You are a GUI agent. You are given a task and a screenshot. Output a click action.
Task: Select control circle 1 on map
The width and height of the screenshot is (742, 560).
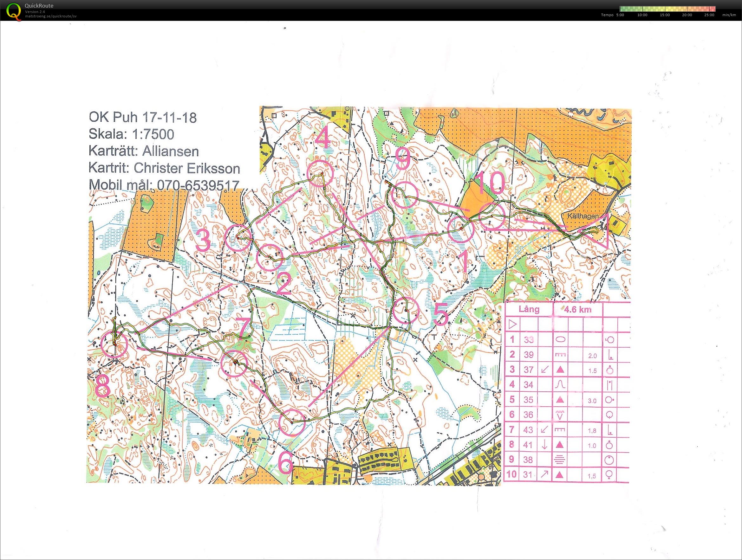(x=461, y=229)
